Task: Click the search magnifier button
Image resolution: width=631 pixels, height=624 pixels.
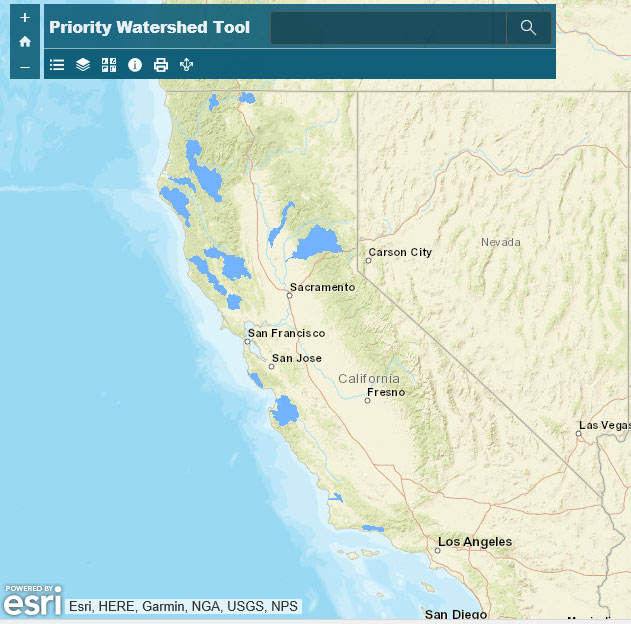Action: (x=528, y=28)
